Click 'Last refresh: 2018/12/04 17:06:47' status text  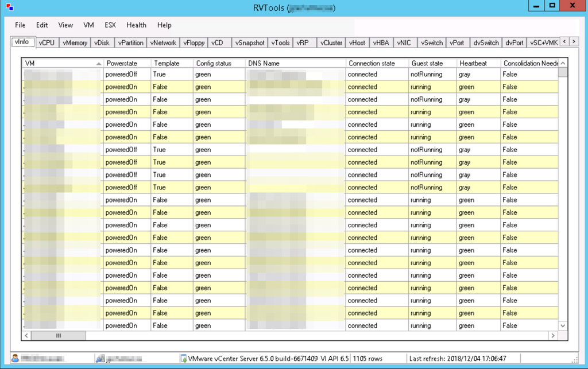pos(458,359)
